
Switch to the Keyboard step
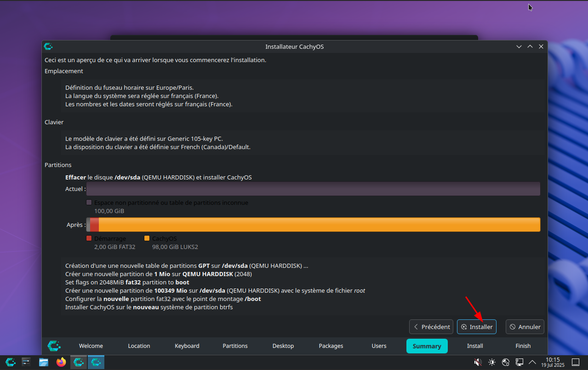(187, 346)
